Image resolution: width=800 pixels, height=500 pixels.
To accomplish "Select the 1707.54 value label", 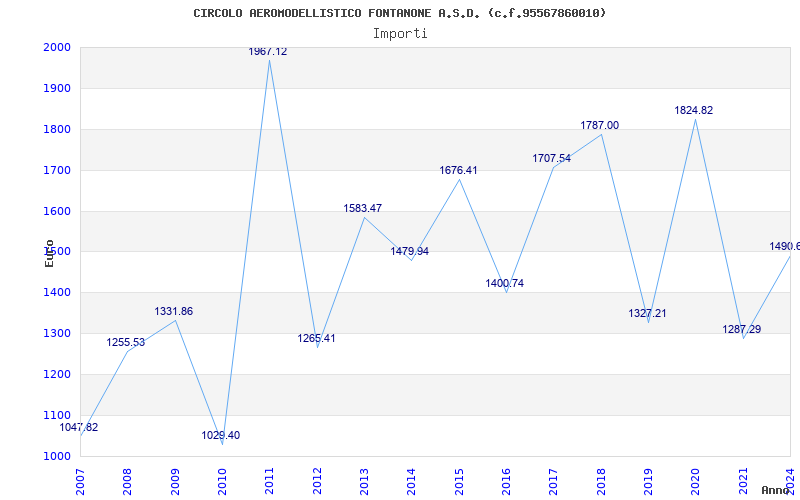I will point(552,158).
